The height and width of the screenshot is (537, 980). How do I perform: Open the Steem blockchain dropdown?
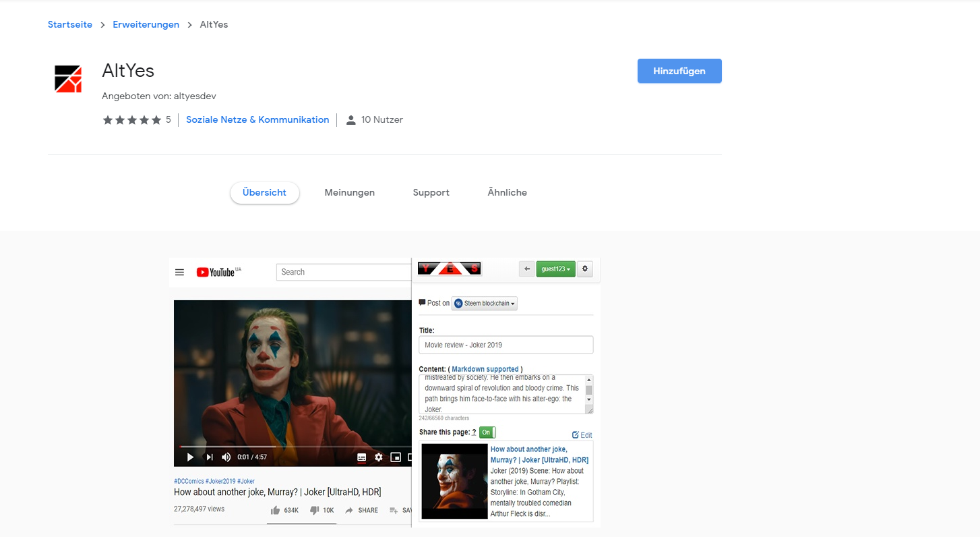(x=485, y=304)
